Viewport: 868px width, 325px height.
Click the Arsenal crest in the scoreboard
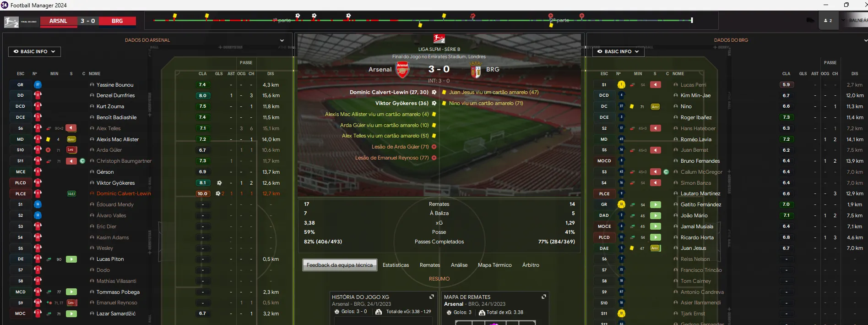pos(402,70)
